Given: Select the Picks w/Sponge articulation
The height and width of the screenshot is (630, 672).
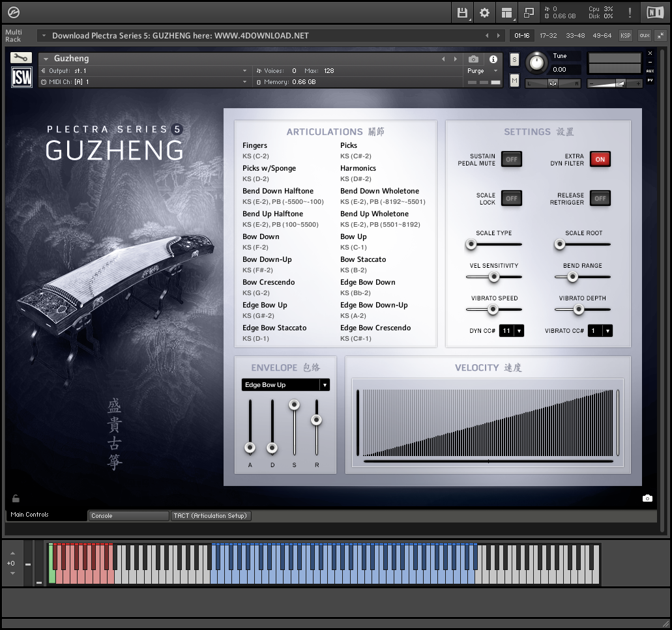Looking at the screenshot, I should pos(269,168).
